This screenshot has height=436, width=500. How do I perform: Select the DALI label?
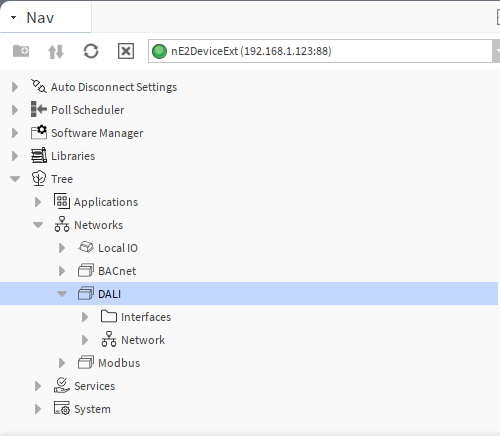[x=110, y=294]
